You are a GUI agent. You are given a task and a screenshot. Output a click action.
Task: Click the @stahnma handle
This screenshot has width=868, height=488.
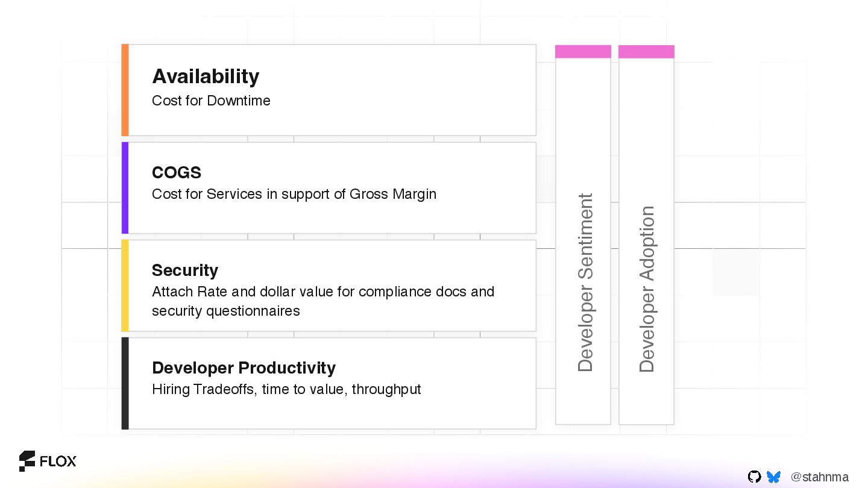click(x=819, y=477)
